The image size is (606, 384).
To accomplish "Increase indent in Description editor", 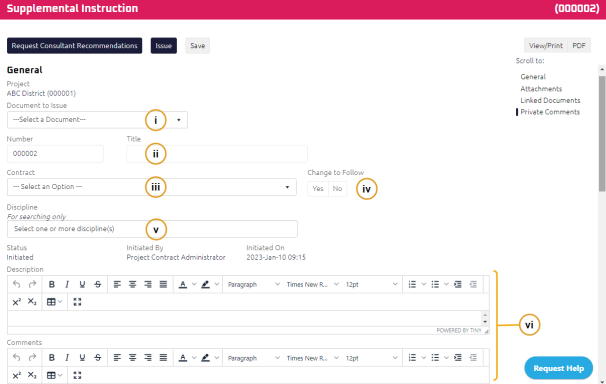I will coord(458,284).
